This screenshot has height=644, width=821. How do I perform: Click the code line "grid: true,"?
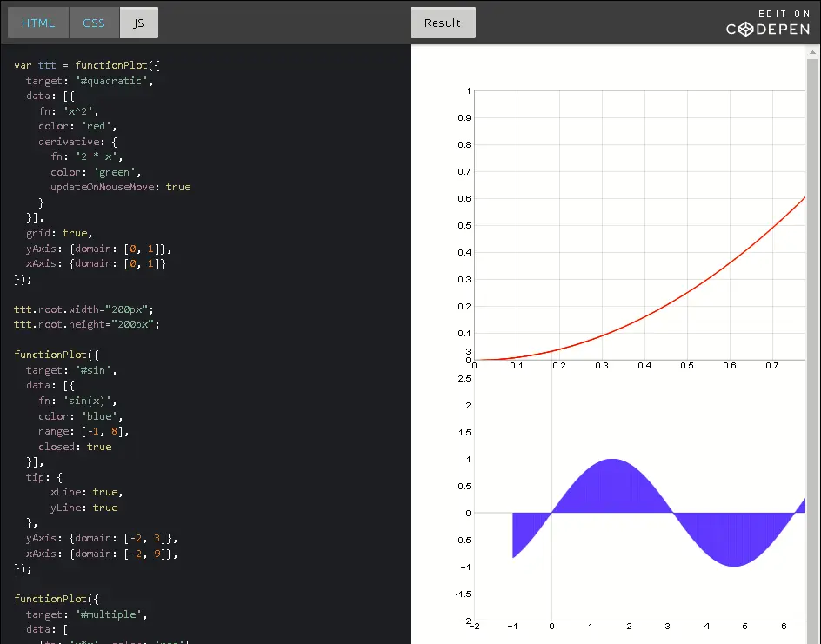[59, 233]
